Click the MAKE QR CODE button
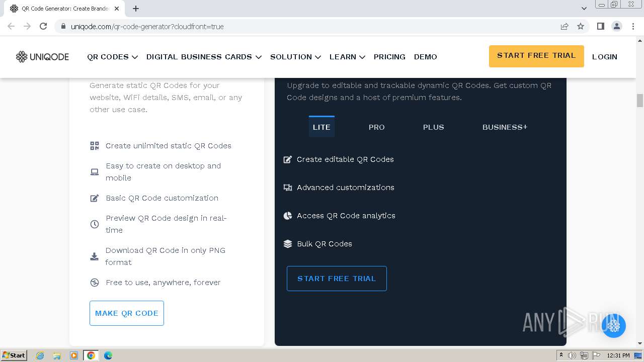This screenshot has width=644, height=362. (127, 313)
